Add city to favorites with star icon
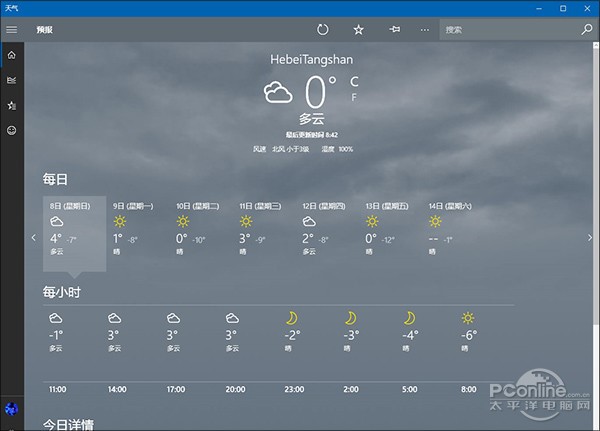This screenshot has height=431, width=600. 358,29
